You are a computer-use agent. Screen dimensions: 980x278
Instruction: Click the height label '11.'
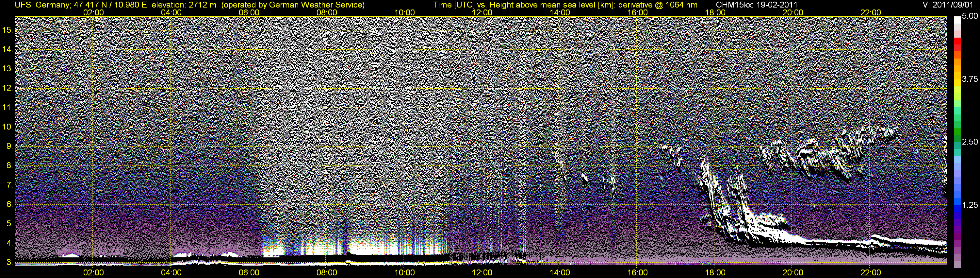pyautogui.click(x=8, y=107)
